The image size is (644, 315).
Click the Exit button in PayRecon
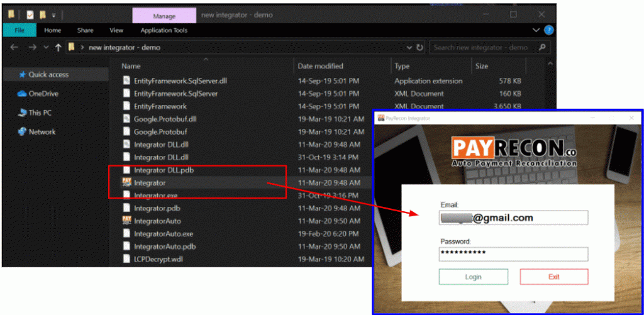pos(554,277)
